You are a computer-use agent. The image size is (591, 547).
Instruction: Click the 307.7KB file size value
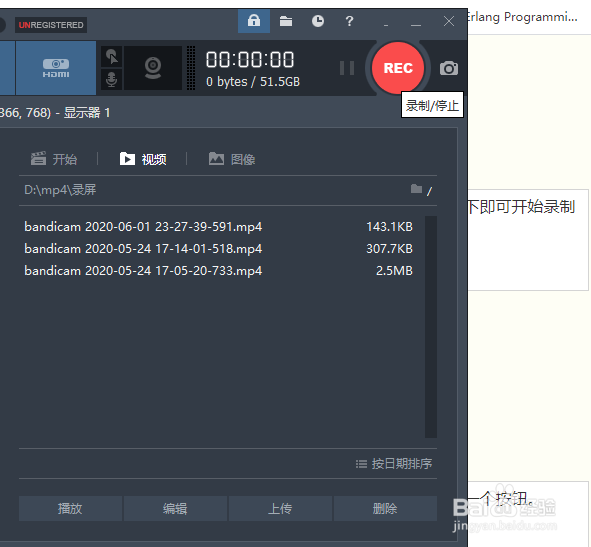[x=389, y=248]
